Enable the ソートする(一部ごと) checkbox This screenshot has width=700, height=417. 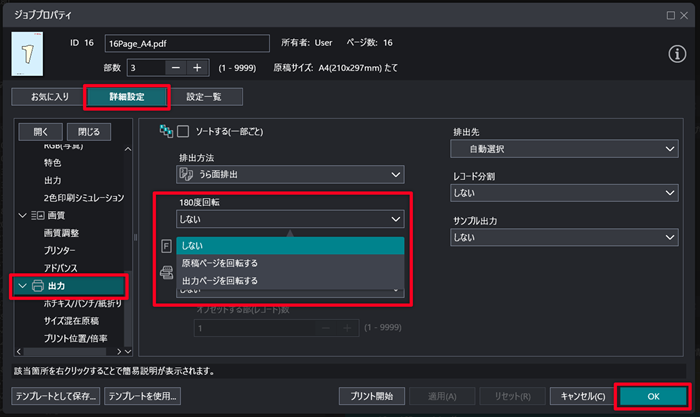pos(183,131)
